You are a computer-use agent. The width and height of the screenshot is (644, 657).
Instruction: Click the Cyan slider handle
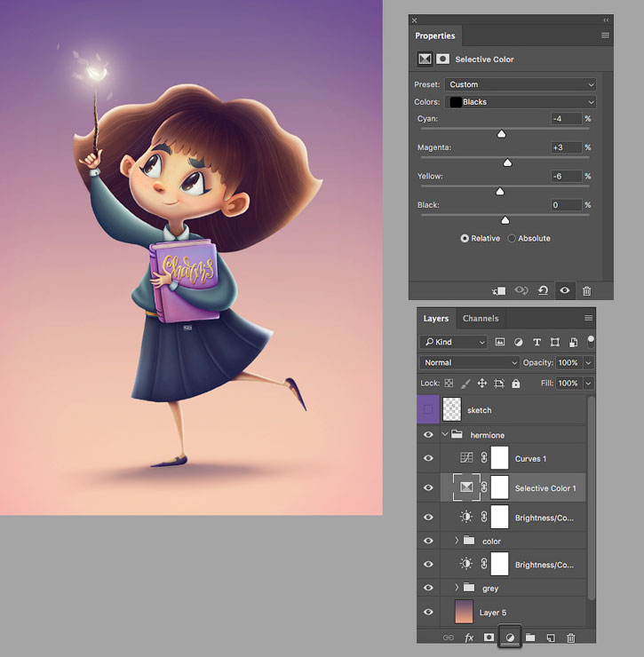point(501,134)
